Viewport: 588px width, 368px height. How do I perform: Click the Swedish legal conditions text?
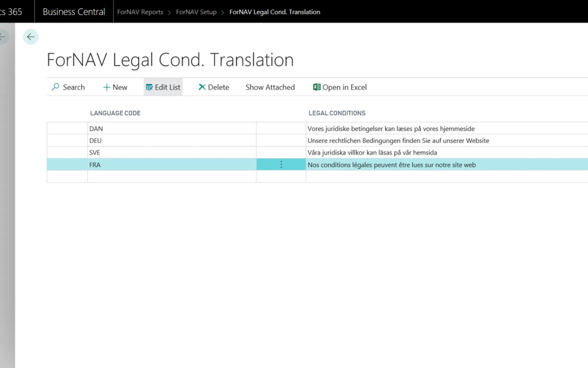(372, 152)
